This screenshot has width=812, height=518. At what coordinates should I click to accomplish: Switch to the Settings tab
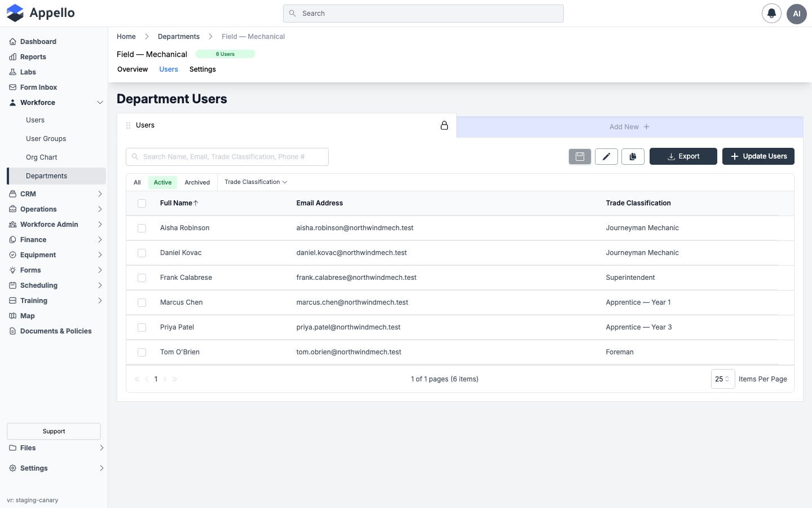pos(202,69)
